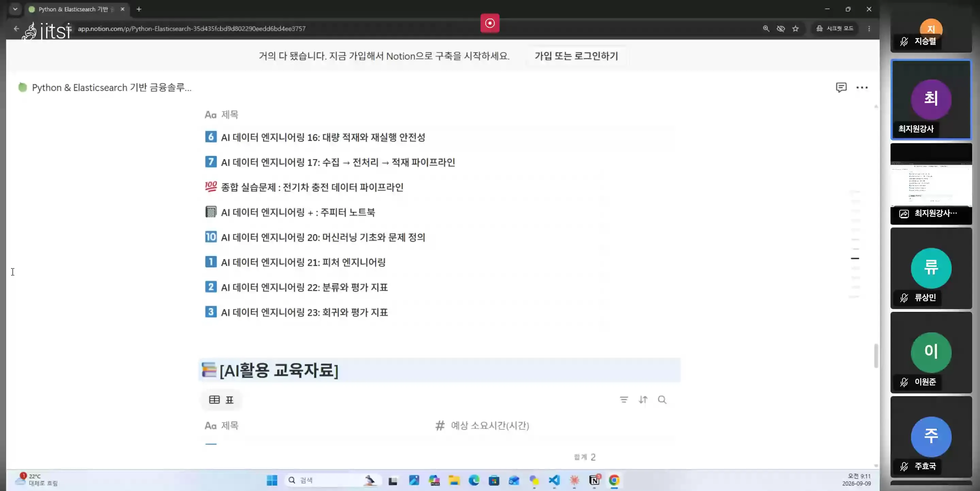
Task: Open AI 데이터 엔지니어링 22 분류와 평가
Action: pyautogui.click(x=304, y=287)
